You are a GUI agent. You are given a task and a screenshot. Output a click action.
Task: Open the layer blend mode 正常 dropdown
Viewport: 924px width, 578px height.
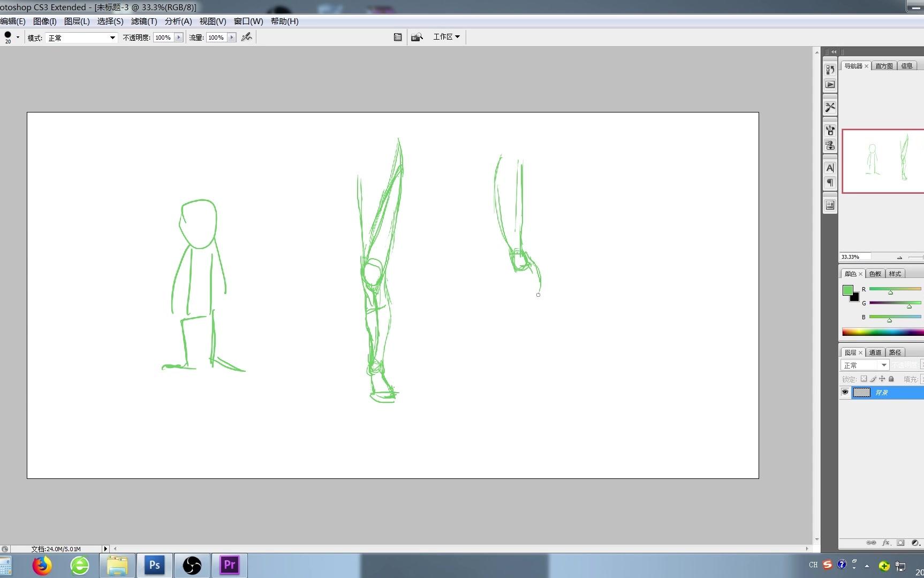[865, 365]
